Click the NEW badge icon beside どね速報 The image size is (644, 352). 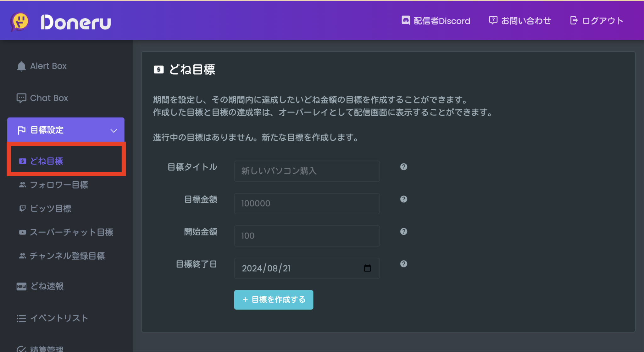[x=21, y=286]
